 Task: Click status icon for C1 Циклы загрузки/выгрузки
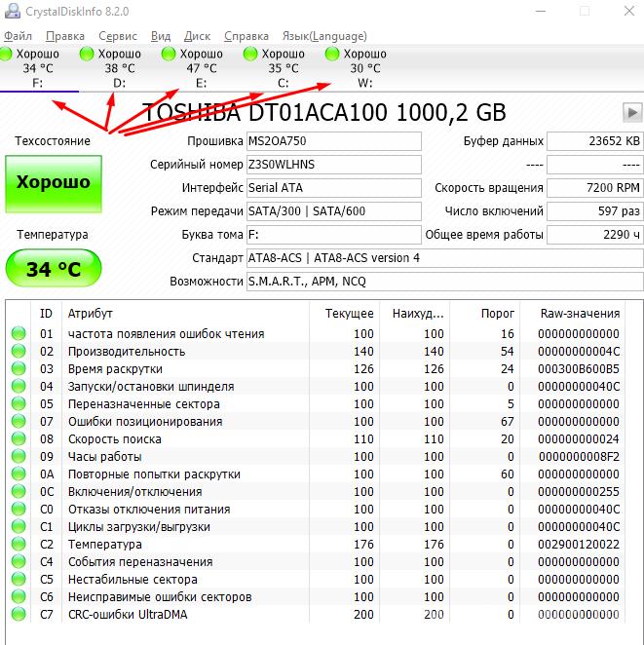pos(19,526)
